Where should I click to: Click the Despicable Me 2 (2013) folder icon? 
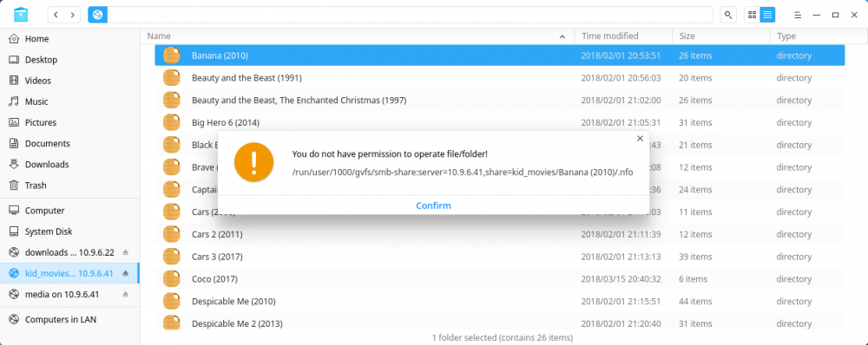172,322
